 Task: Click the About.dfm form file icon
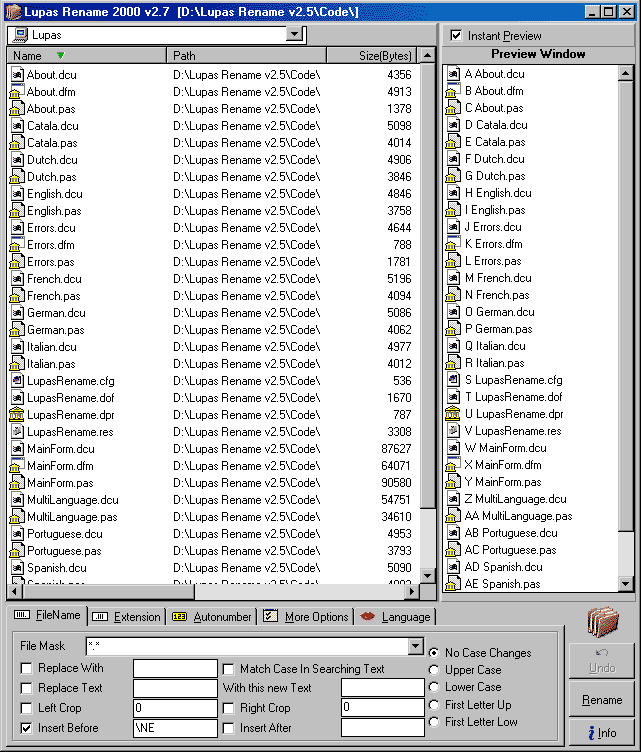(x=16, y=92)
